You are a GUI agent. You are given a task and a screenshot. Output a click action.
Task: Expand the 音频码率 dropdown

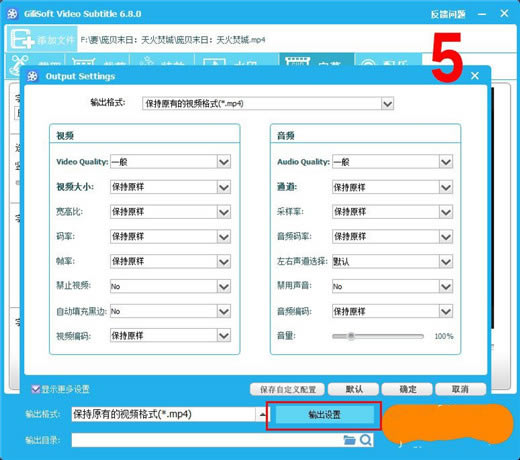(446, 237)
